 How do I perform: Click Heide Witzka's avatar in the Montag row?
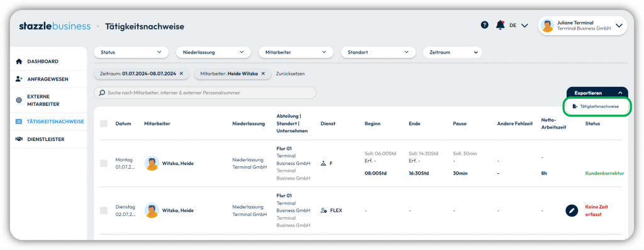point(152,163)
